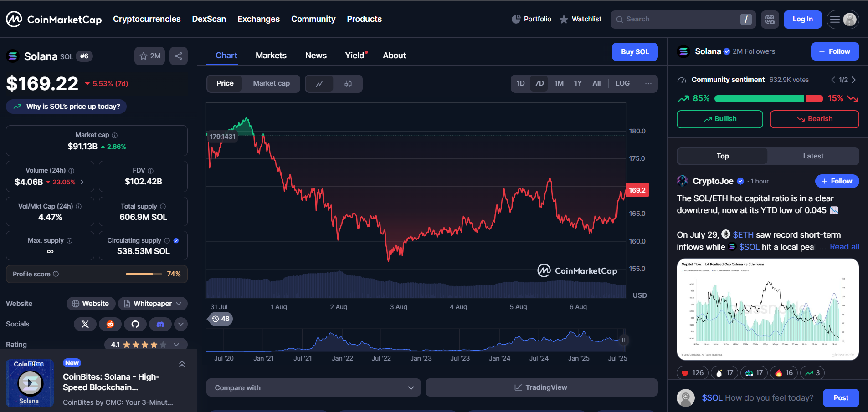Open the Chart tab
Image resolution: width=868 pixels, height=412 pixels.
tap(226, 56)
